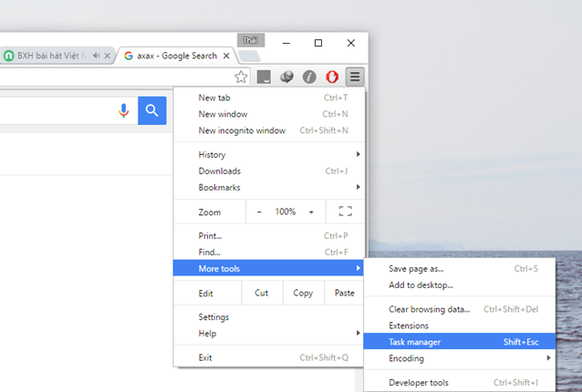The width and height of the screenshot is (582, 392).
Task: Click the blue magnifier search button
Action: [151, 110]
